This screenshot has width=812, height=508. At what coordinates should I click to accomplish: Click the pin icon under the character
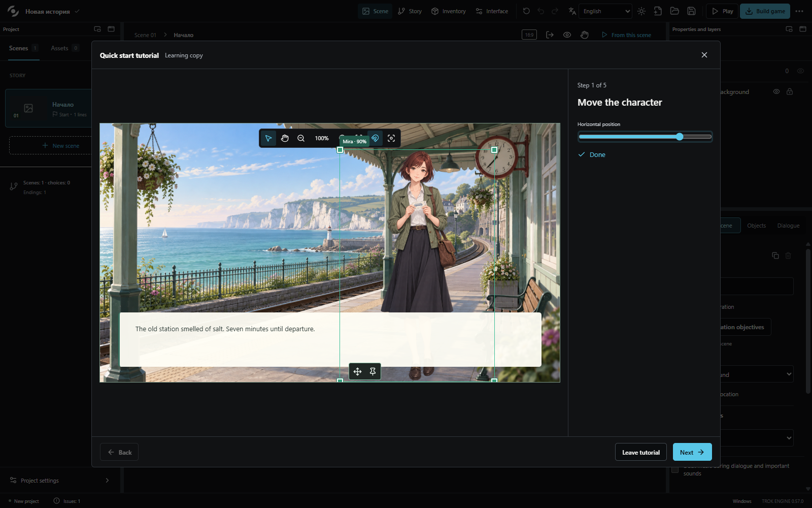coord(373,371)
